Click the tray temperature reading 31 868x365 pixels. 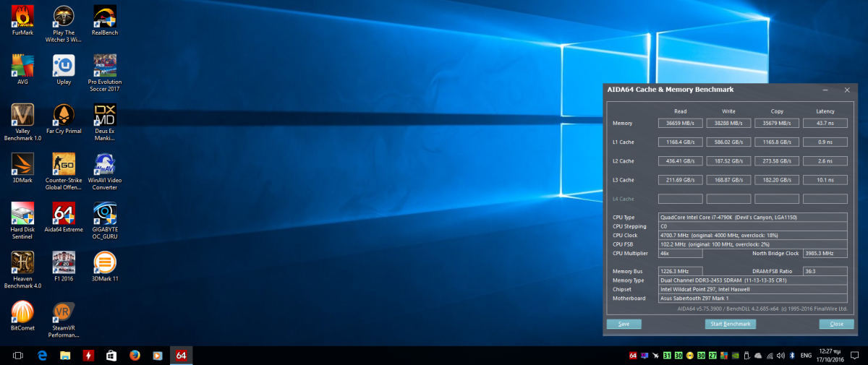(668, 356)
